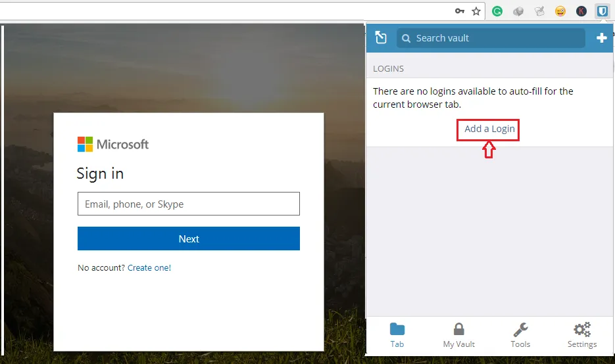615x364 pixels.
Task: Click the Email, phone, or Skype field
Action: 189,204
